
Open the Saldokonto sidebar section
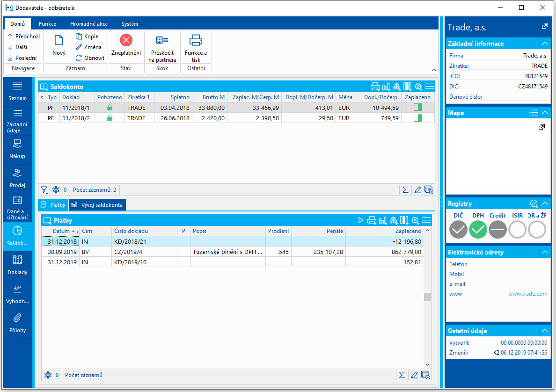18,236
